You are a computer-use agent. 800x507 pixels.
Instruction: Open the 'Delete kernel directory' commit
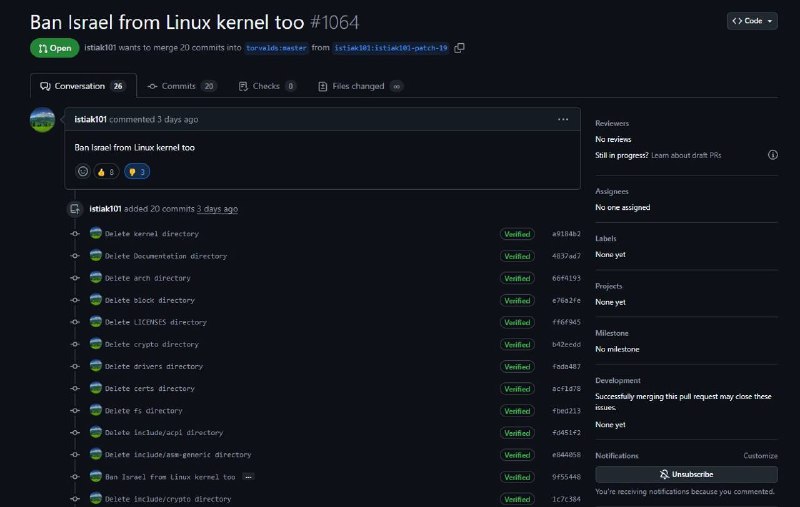click(152, 234)
